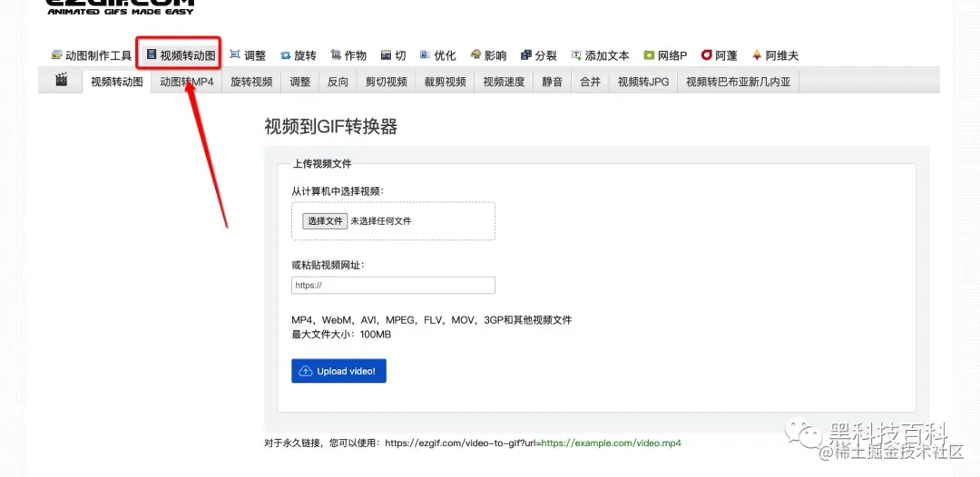Click the ezgif.com logo
This screenshot has width=980, height=477.
point(121,5)
